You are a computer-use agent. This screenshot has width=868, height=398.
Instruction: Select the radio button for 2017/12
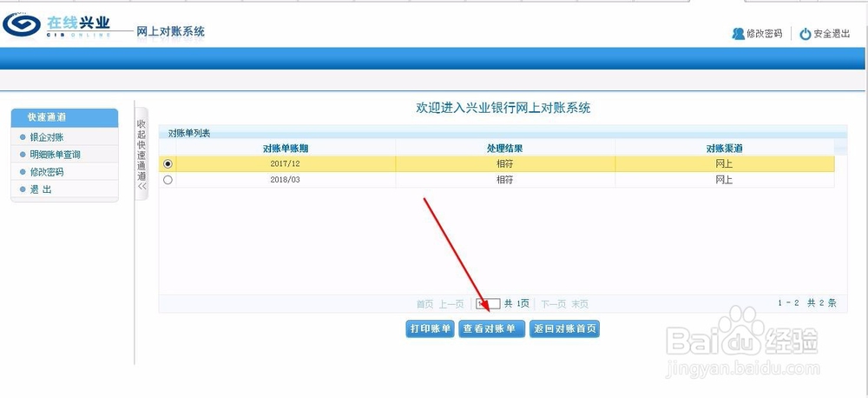(x=168, y=164)
